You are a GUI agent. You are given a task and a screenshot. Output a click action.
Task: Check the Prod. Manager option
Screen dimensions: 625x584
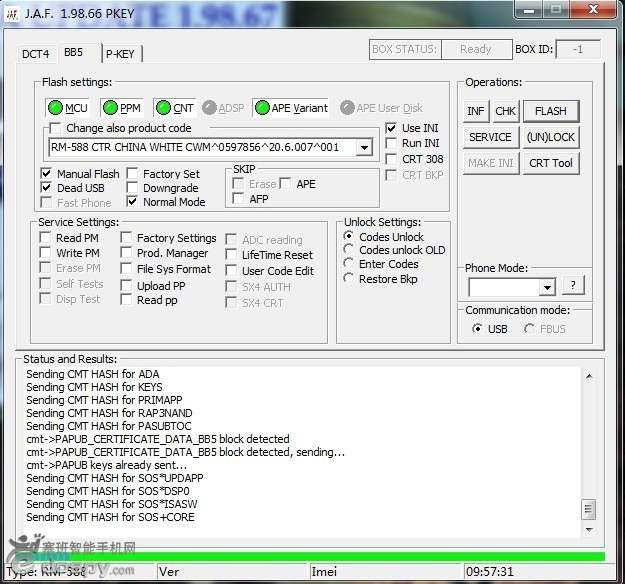[x=126, y=253]
